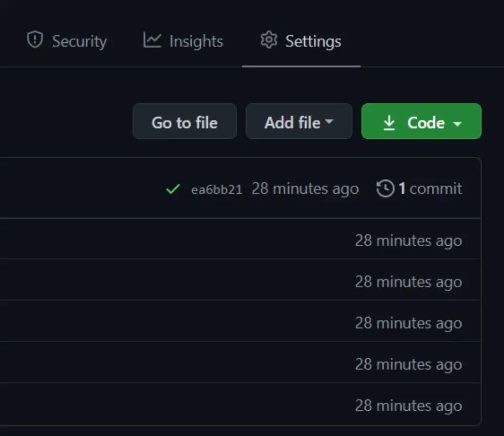Click the commit history clock icon
Viewport: 504px width, 436px height.
[385, 188]
